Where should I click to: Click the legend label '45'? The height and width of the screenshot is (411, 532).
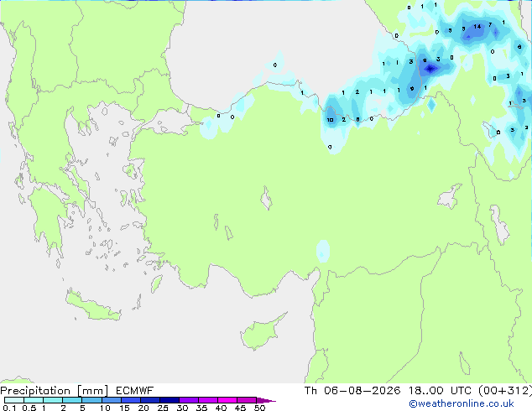coord(240,408)
